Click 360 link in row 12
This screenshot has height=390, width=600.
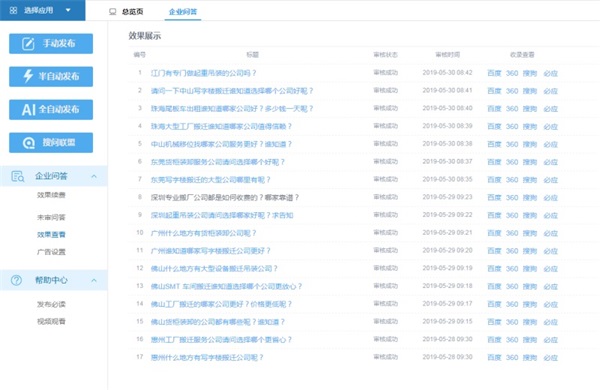[x=512, y=269]
